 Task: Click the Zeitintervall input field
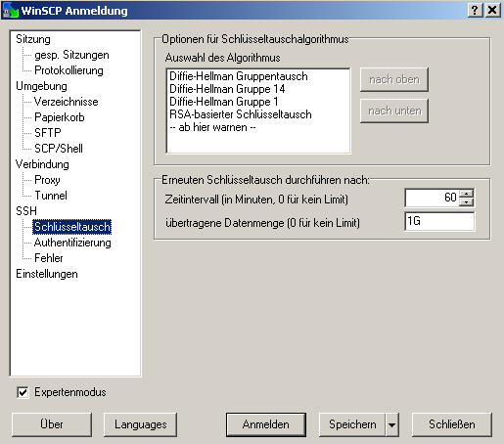[x=433, y=198]
